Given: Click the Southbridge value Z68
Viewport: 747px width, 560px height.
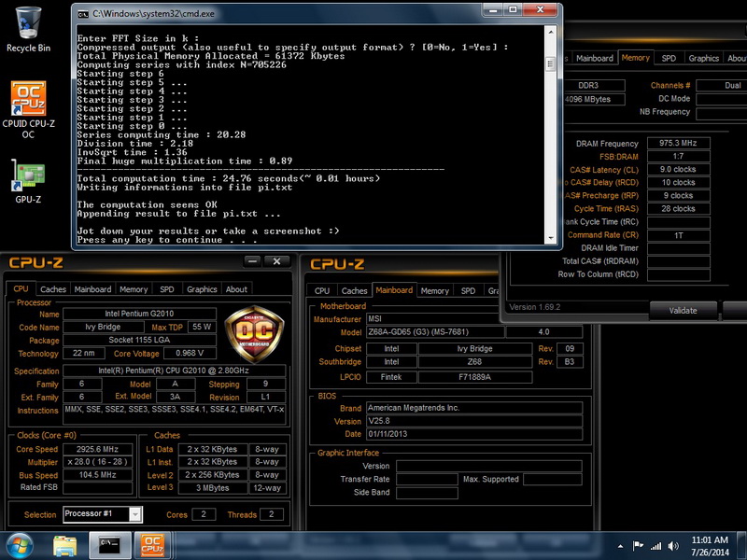Looking at the screenshot, I should 475,362.
